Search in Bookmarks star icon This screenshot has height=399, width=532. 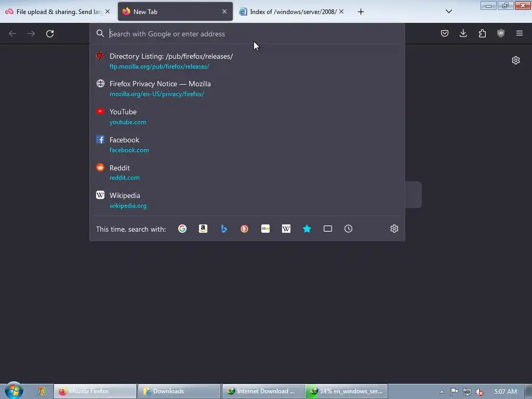coord(307,229)
